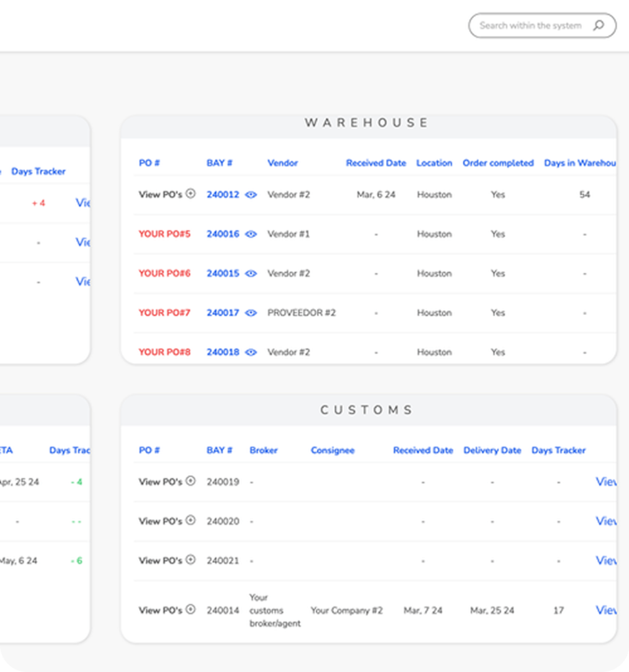Open YOUR PO#6 entry
Image resolution: width=629 pixels, height=672 pixels.
(165, 274)
